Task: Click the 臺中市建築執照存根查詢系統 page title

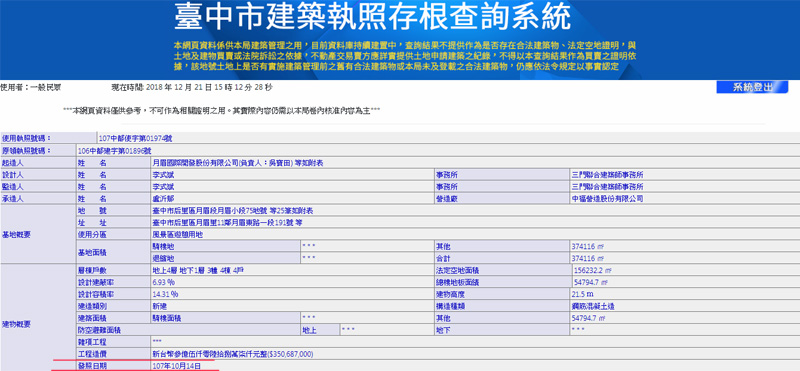Action: (x=372, y=17)
